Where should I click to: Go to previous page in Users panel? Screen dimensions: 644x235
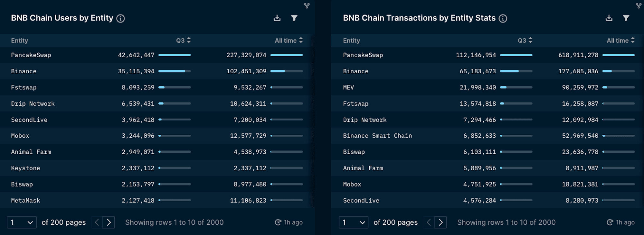(97, 222)
